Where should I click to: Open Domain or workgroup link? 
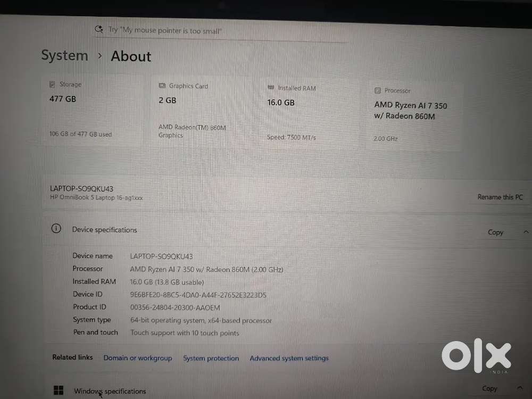point(138,358)
